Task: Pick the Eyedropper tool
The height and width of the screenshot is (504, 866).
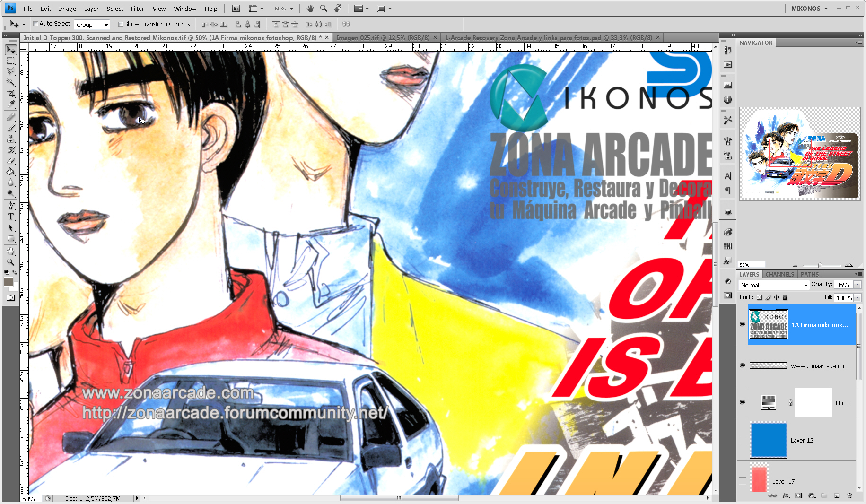Action: (11, 104)
